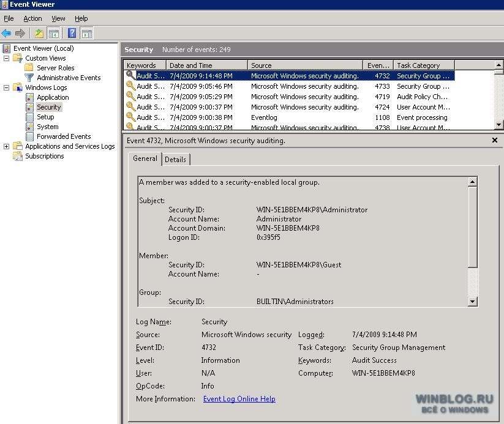The image size is (504, 424).
Task: Click the Back arrow toolbar icon
Action: click(x=6, y=33)
